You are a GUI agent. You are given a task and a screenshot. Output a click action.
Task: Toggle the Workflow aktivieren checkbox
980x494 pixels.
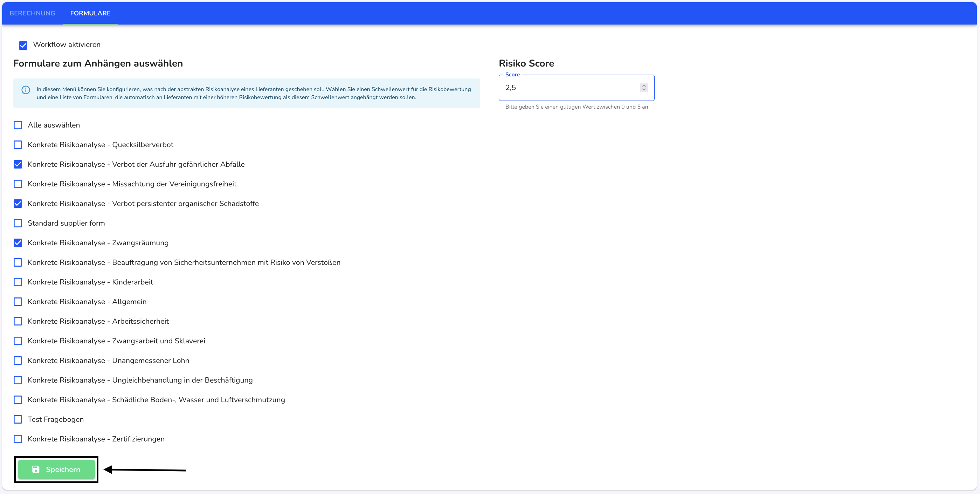pyautogui.click(x=23, y=45)
